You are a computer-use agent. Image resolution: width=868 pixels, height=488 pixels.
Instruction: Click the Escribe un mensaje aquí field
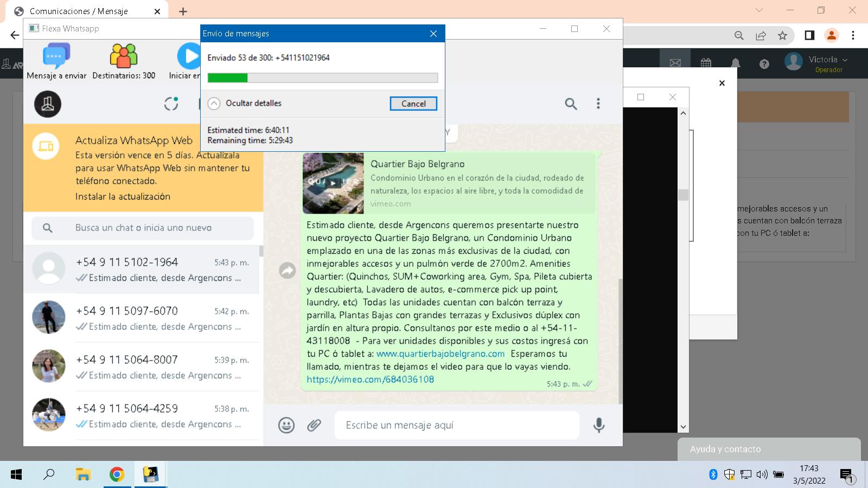coord(457,425)
